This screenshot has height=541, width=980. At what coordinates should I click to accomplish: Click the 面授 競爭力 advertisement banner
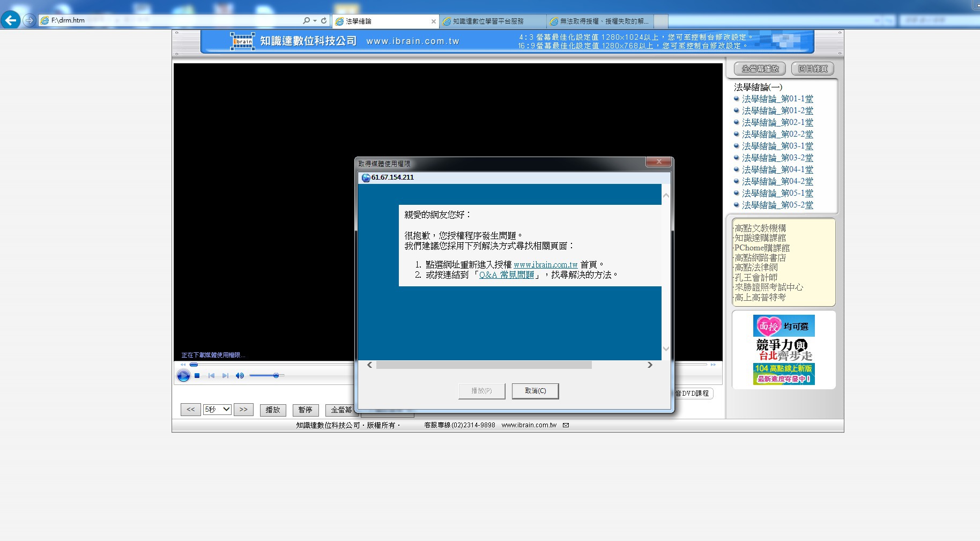[784, 350]
